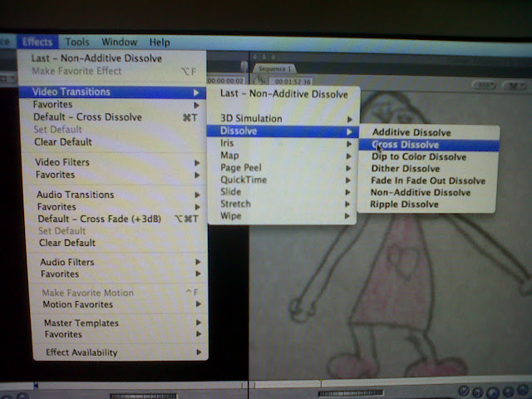Click the 00:00:00:02 timecode field
This screenshot has width=532, height=399.
coord(225,81)
